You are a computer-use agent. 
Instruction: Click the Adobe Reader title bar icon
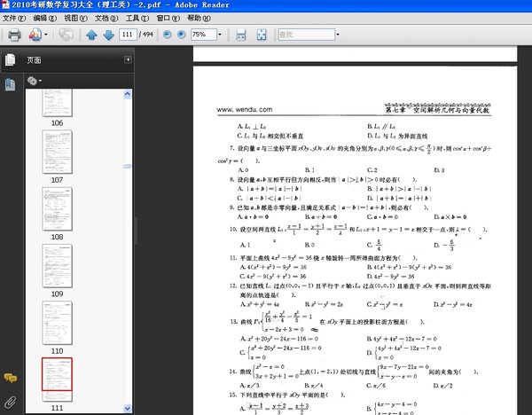[5, 4]
